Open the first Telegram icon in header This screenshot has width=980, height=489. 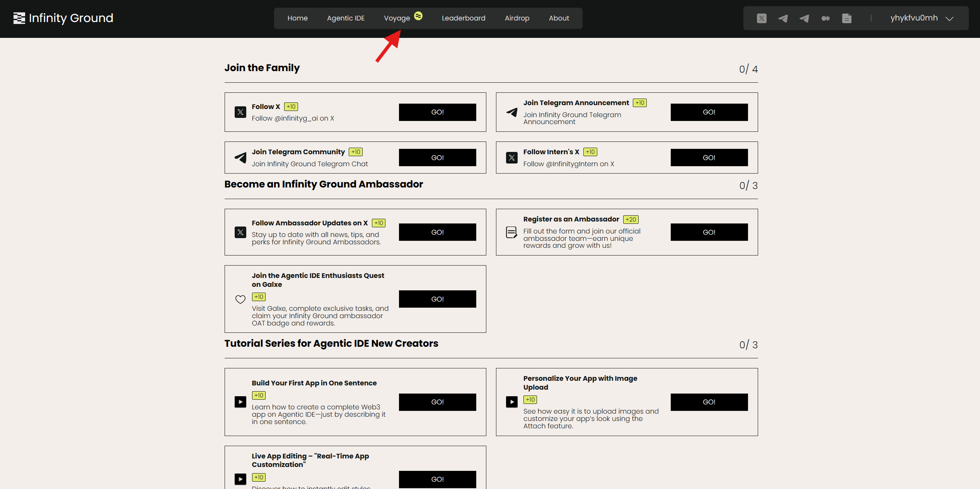click(x=783, y=18)
